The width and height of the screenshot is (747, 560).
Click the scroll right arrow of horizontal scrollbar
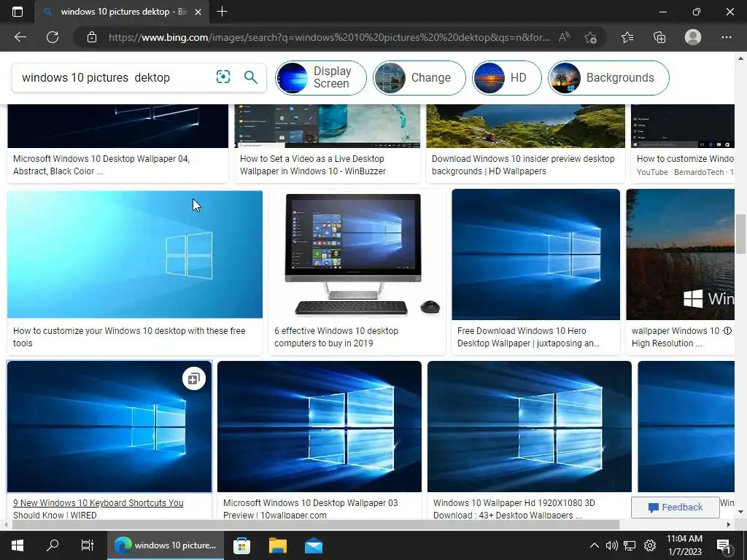pos(729,524)
